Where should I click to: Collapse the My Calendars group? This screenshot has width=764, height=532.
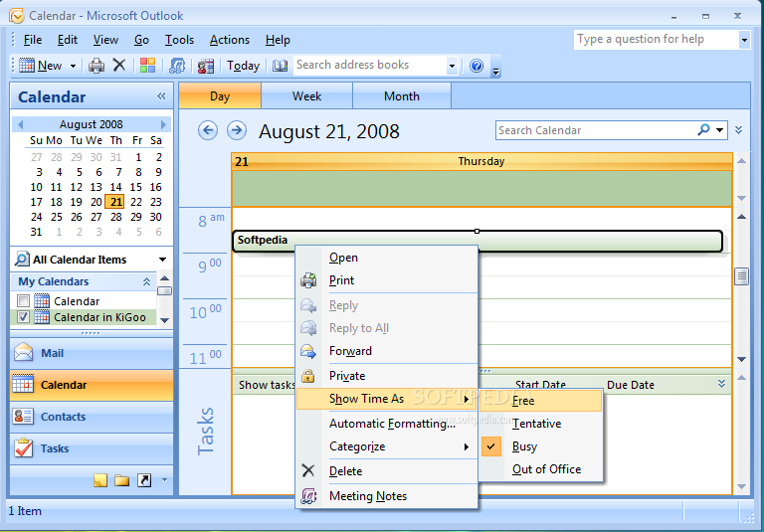[x=146, y=281]
